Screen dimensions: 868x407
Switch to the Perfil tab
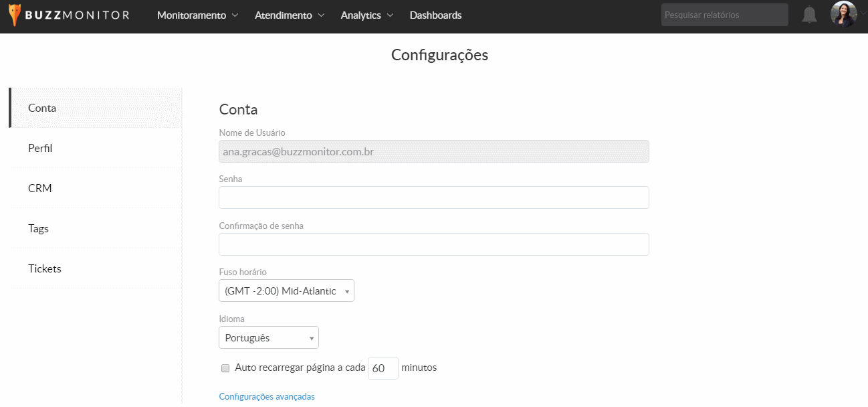click(x=40, y=148)
